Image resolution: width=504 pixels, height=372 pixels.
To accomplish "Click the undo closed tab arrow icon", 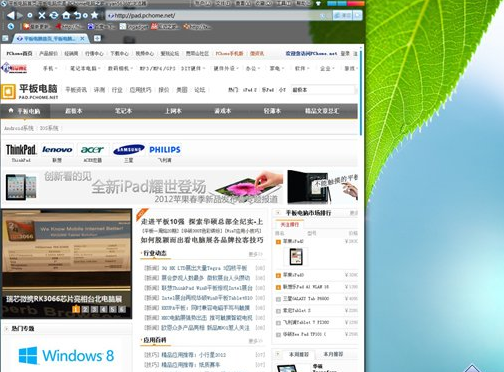I will [78, 15].
